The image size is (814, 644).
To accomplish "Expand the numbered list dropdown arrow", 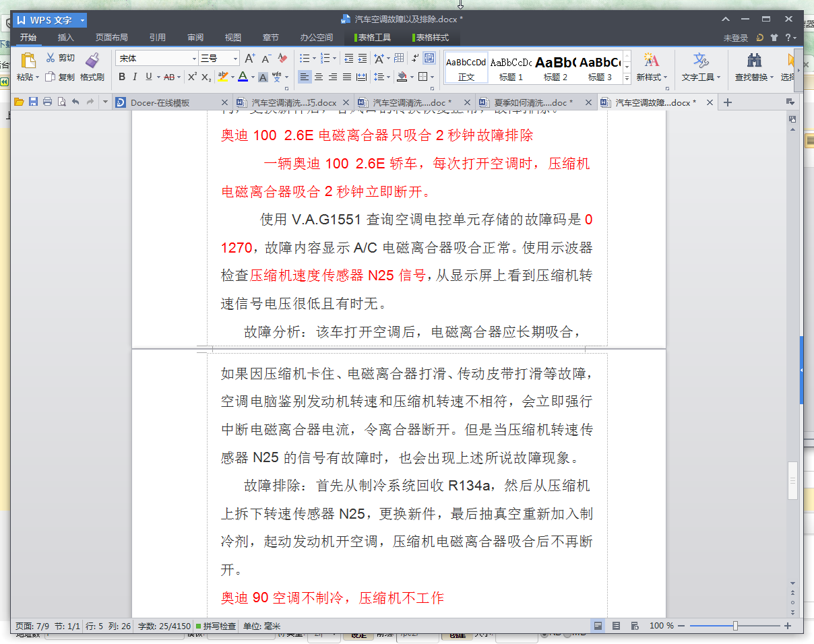I will coord(335,59).
